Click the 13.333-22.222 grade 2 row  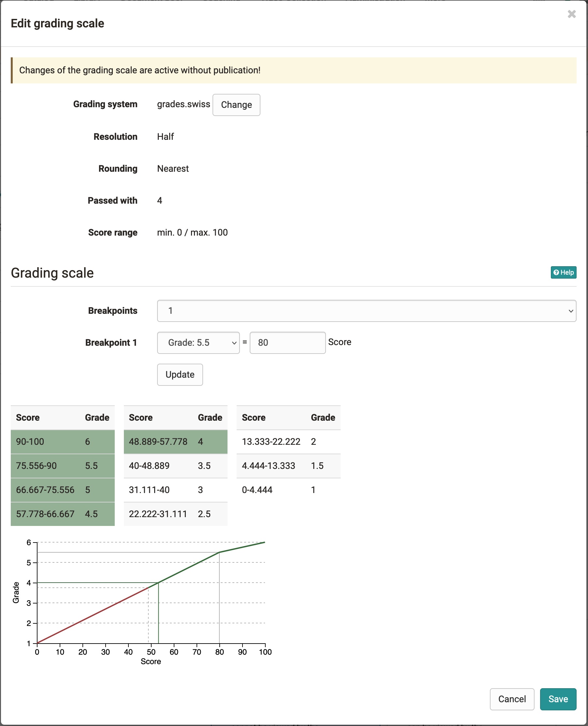pyautogui.click(x=288, y=442)
